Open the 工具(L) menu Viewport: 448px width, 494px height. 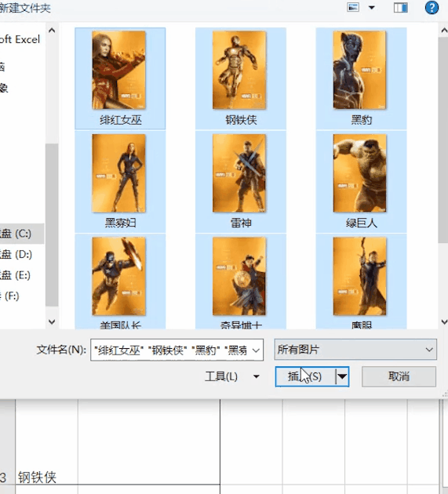[x=232, y=376]
